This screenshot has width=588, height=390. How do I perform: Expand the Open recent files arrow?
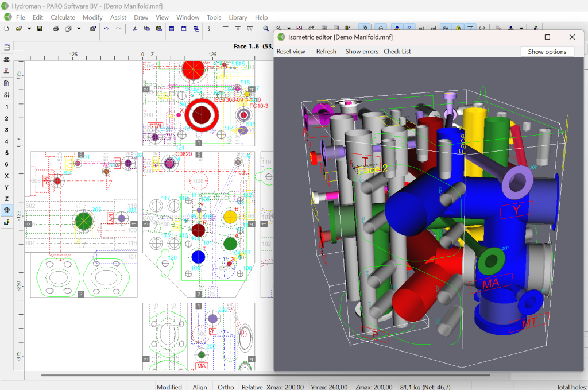pyautogui.click(x=29, y=29)
